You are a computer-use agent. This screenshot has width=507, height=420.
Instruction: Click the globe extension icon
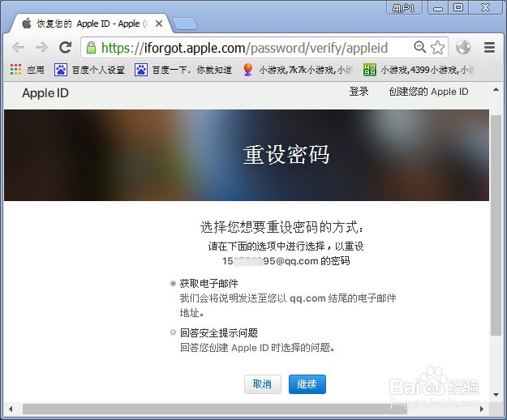point(463,48)
